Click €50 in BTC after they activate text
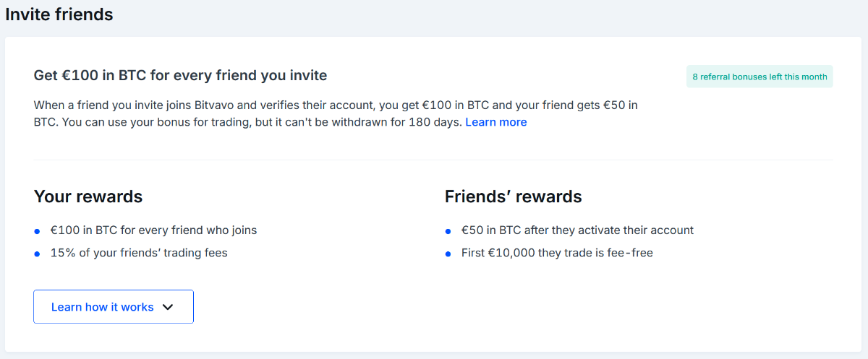 (577, 230)
